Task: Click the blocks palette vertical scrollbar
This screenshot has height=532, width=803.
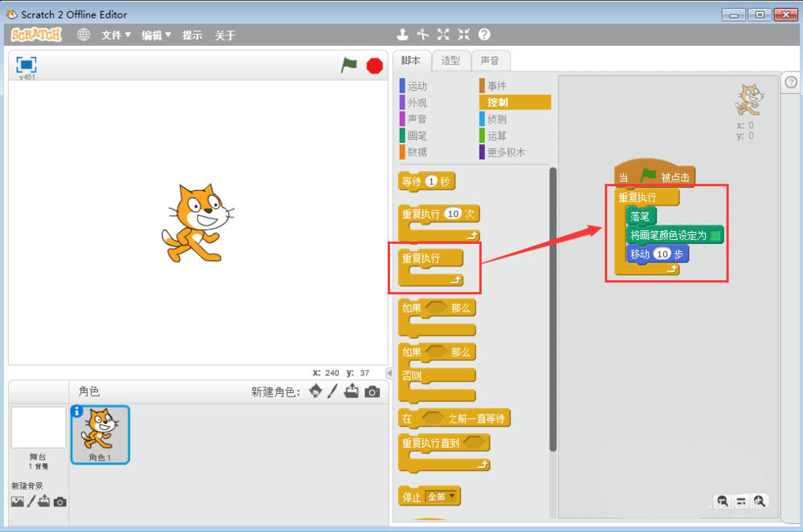Action: (553, 309)
